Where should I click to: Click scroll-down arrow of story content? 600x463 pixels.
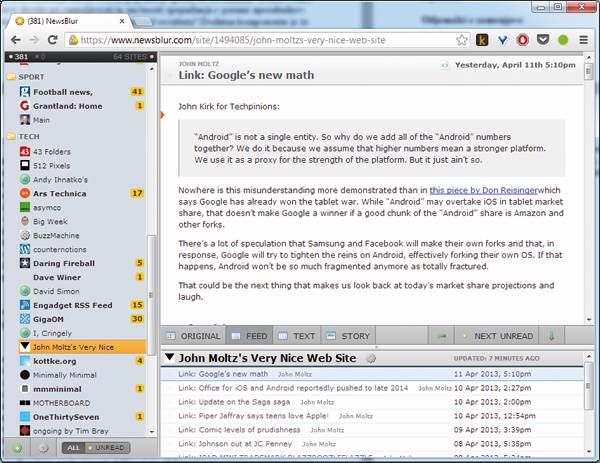(x=589, y=320)
